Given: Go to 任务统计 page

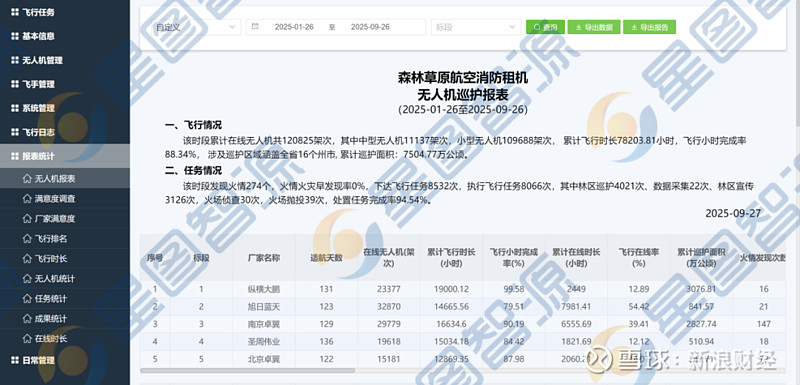Looking at the screenshot, I should 65,298.
